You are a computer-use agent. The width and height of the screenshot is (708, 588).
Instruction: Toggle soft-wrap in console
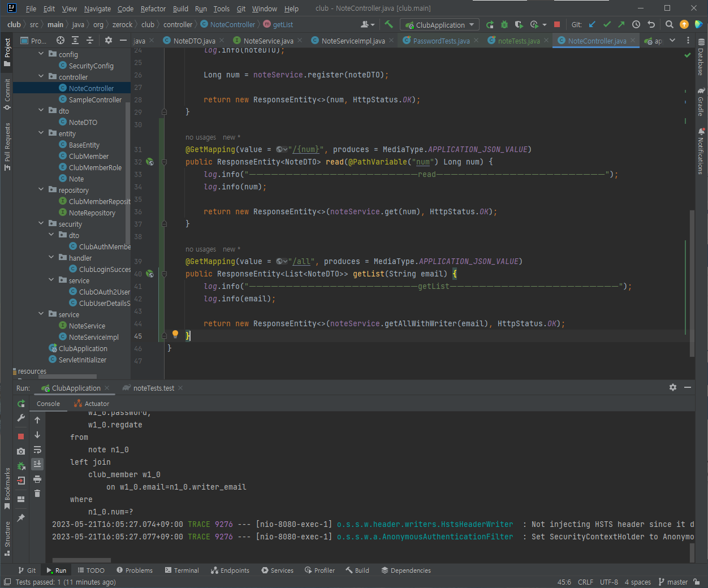coord(37,449)
